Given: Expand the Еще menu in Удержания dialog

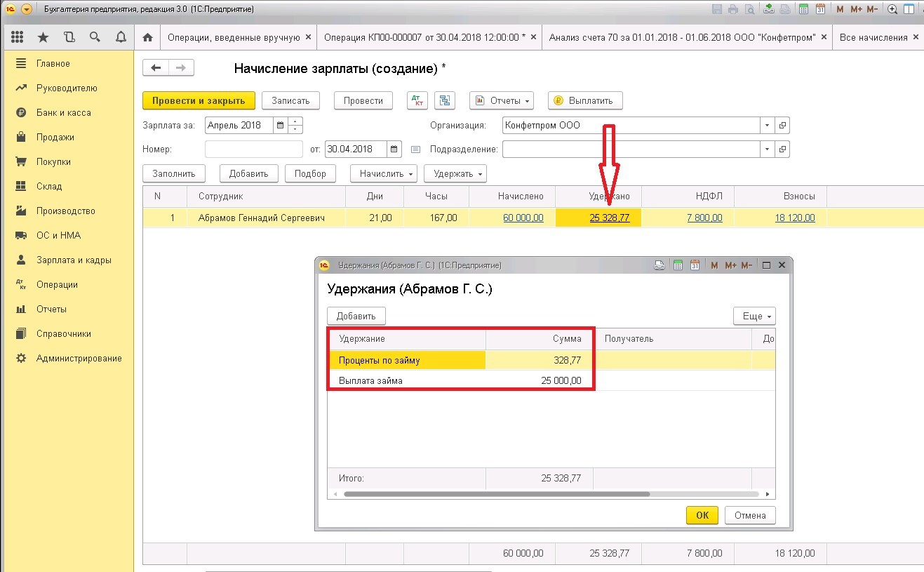Looking at the screenshot, I should 754,316.
